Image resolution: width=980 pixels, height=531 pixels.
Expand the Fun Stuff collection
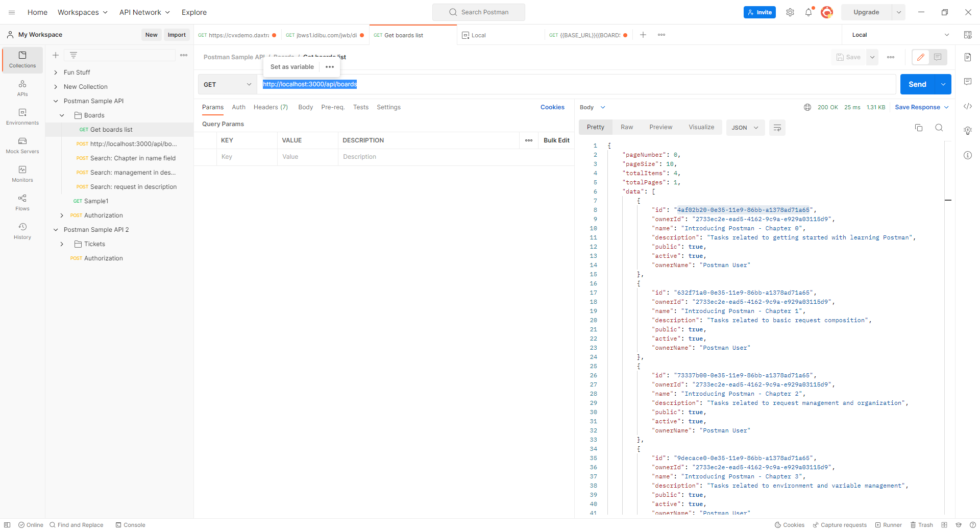[56, 73]
